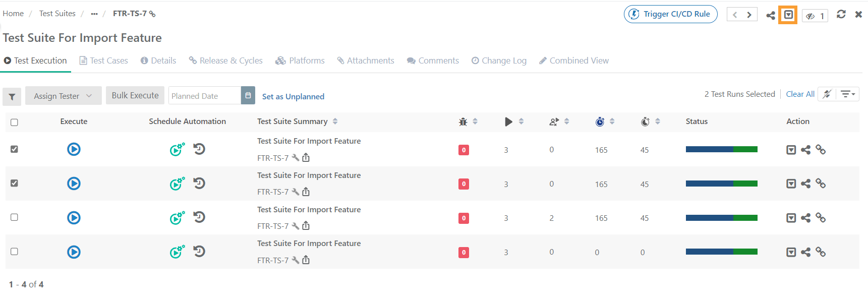Expand the breadcrumb ellipsis menu
The image size is (868, 302).
(x=94, y=14)
